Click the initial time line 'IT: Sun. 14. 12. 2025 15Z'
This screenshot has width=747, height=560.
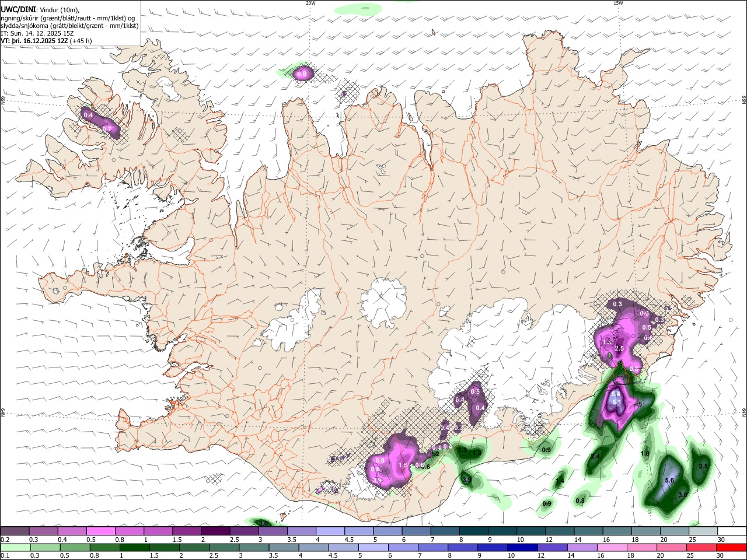37,33
